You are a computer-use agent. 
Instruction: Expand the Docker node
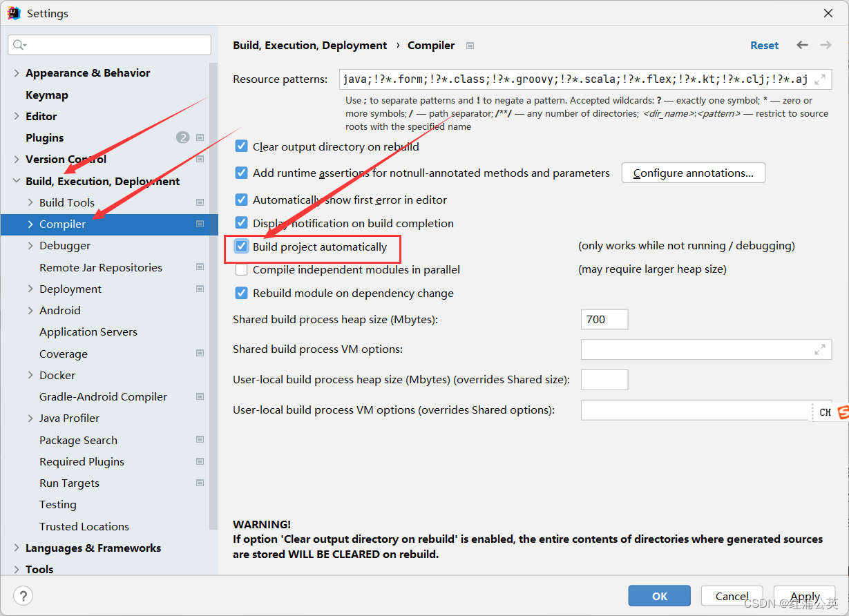click(30, 375)
